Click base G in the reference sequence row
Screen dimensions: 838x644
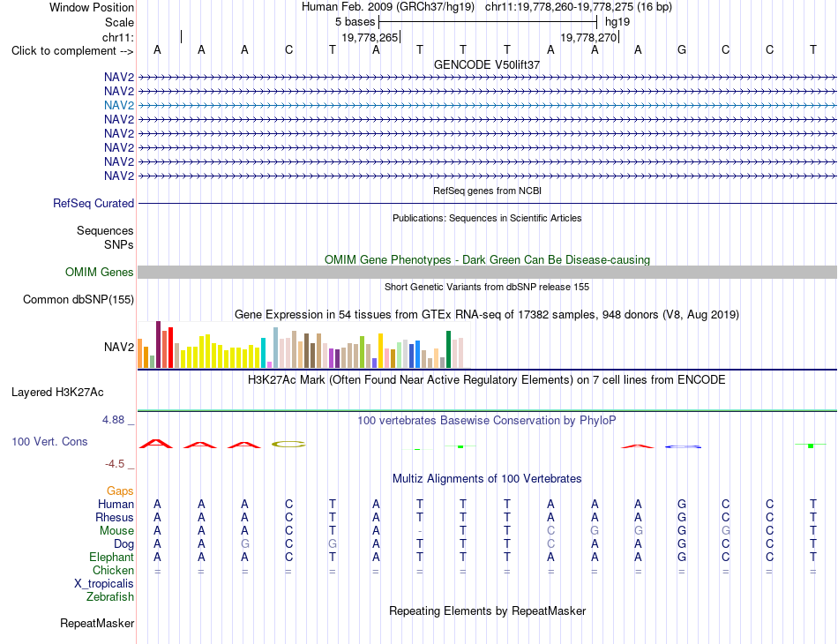[x=681, y=49]
